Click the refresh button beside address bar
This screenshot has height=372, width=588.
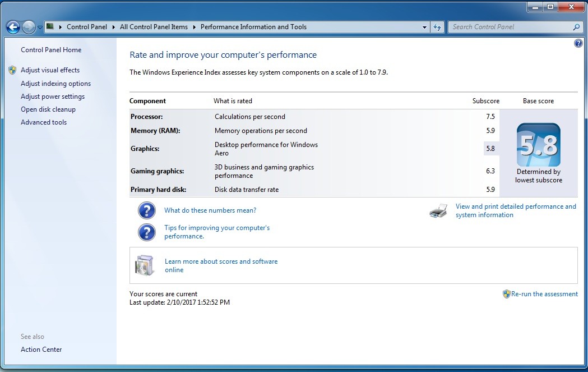click(x=438, y=27)
